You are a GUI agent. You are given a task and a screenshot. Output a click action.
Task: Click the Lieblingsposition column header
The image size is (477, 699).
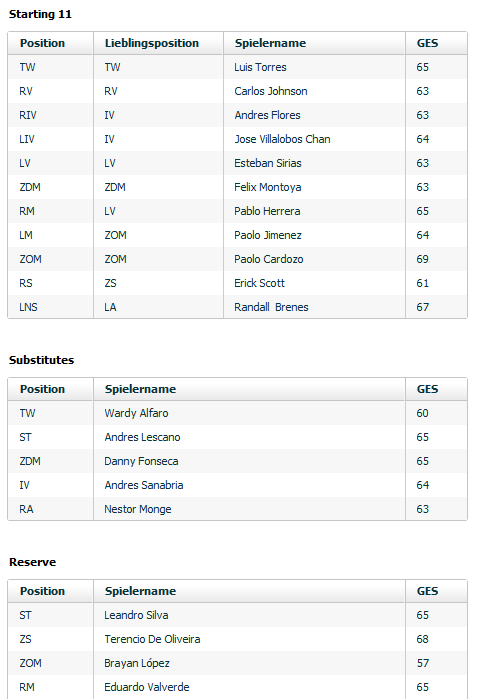152,43
